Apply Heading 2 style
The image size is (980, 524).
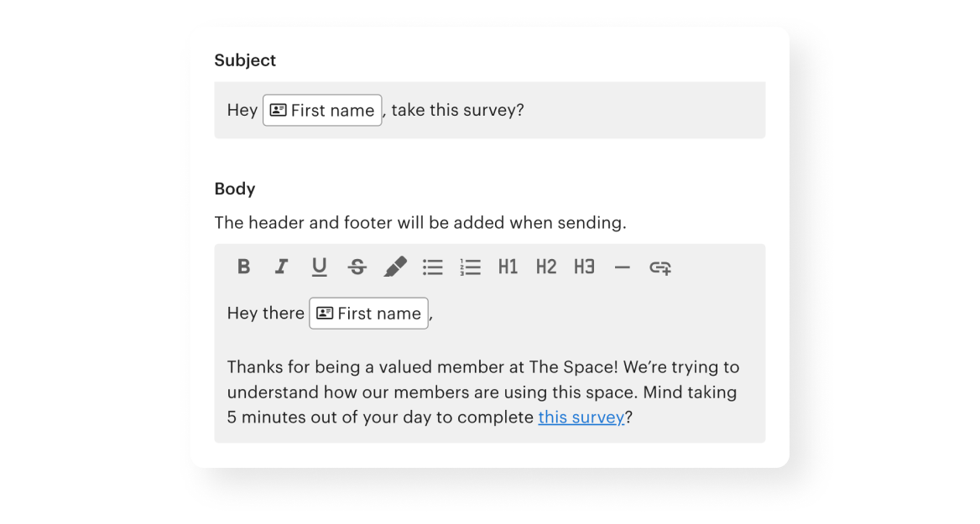point(546,267)
